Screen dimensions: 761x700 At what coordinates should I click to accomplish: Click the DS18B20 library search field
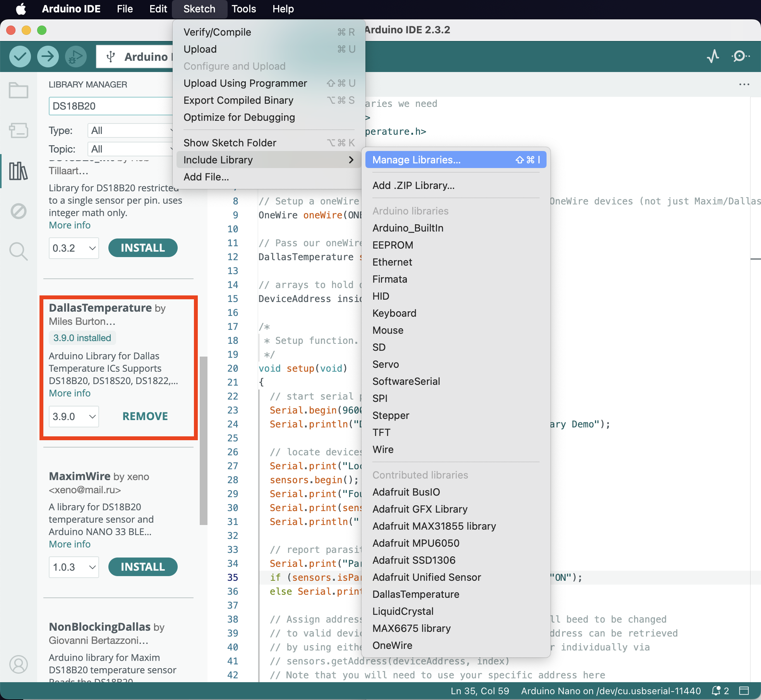[x=111, y=106]
